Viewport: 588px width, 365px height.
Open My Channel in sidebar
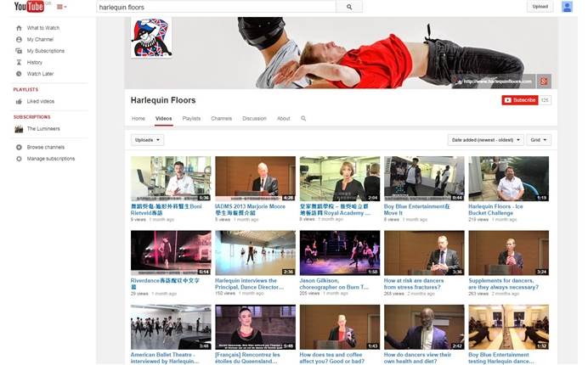[x=40, y=39]
